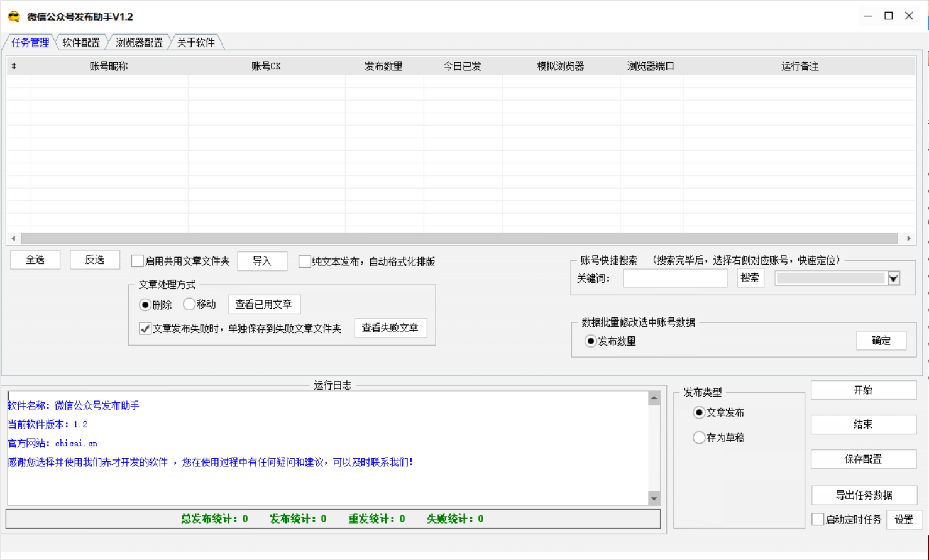The width and height of the screenshot is (929, 560).
Task: Click the 导出任务数据 button
Action: [864, 495]
